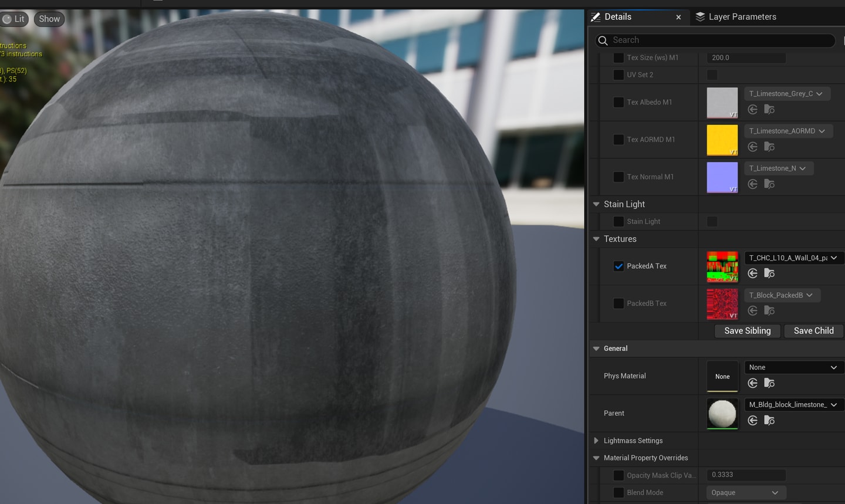Open the T_Limestone_N texture dropdown
The image size is (845, 504).
click(x=779, y=168)
